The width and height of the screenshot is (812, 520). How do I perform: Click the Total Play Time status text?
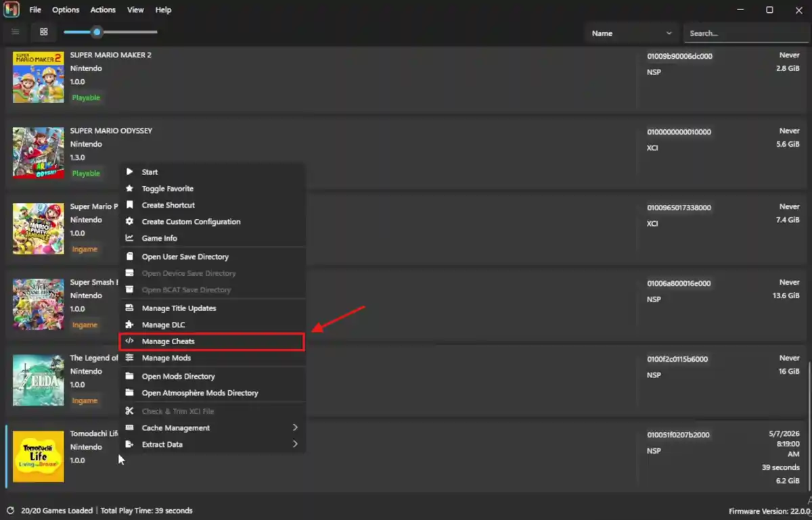[x=147, y=511]
